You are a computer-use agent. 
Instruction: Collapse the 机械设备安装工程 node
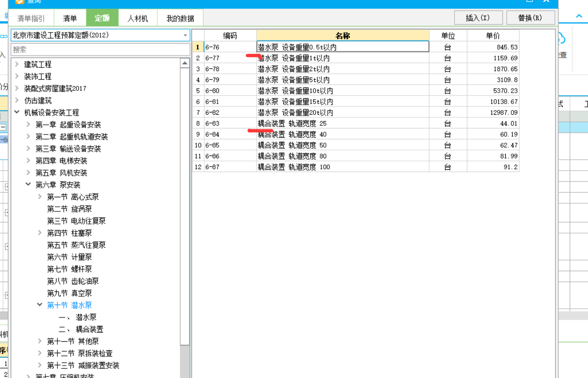click(x=17, y=112)
